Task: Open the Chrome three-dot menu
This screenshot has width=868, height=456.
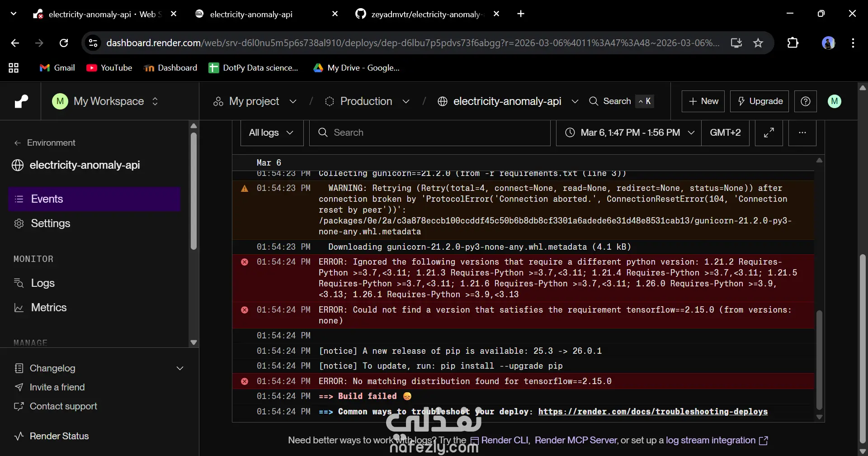Action: point(853,43)
